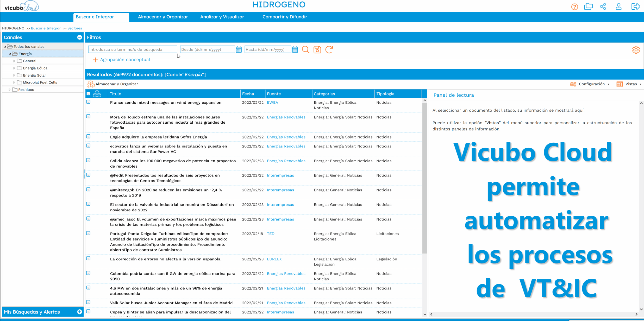Focus the search terms input field
This screenshot has width=644, height=321.
(x=133, y=49)
